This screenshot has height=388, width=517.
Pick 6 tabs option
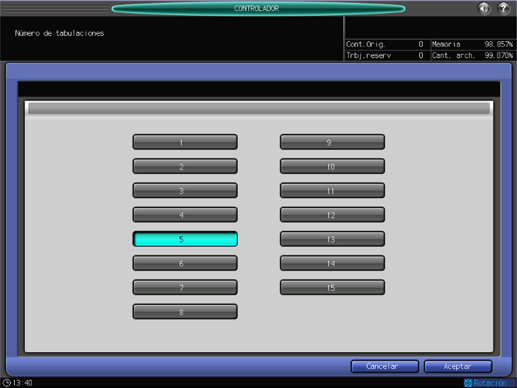pyautogui.click(x=185, y=263)
